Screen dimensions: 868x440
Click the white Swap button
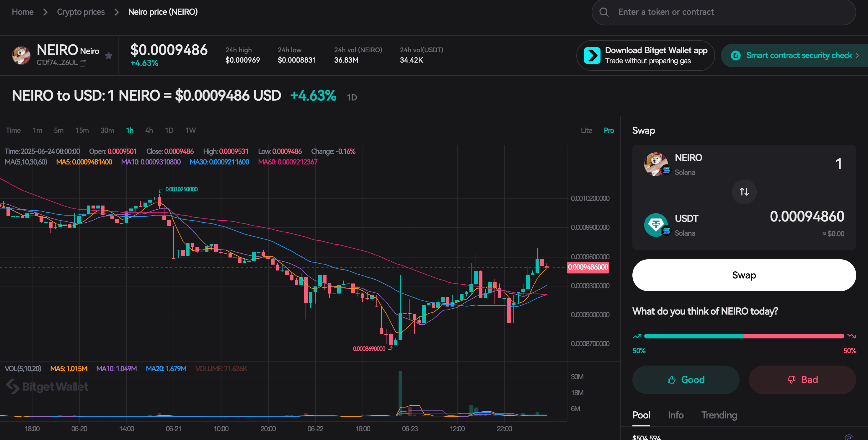(x=744, y=275)
